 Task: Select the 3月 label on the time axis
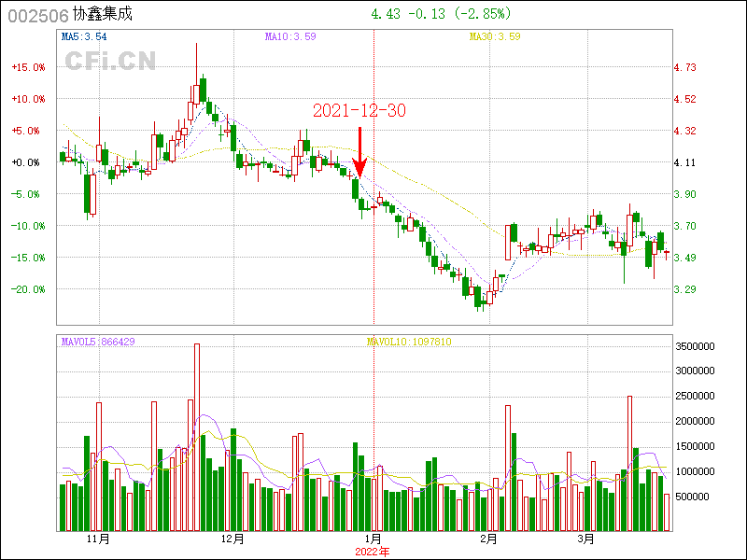(x=585, y=539)
